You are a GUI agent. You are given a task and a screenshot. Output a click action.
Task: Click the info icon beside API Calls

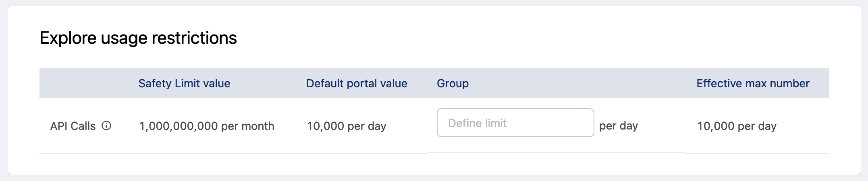click(x=106, y=126)
